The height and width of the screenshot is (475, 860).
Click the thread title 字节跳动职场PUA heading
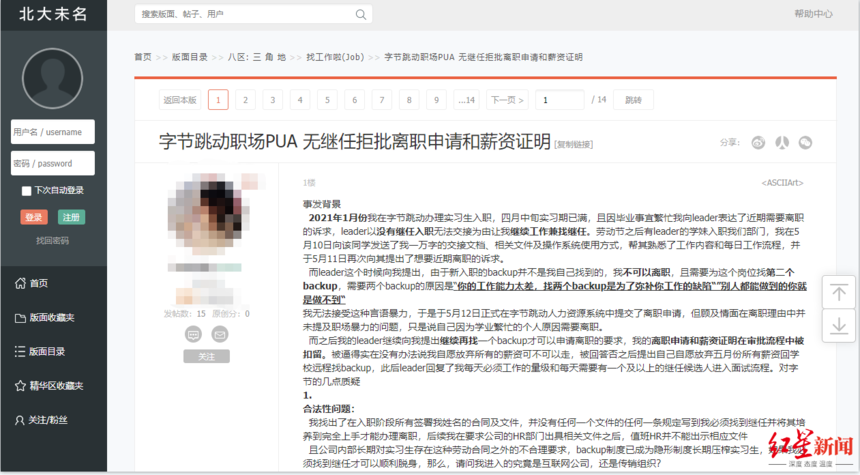[355, 142]
